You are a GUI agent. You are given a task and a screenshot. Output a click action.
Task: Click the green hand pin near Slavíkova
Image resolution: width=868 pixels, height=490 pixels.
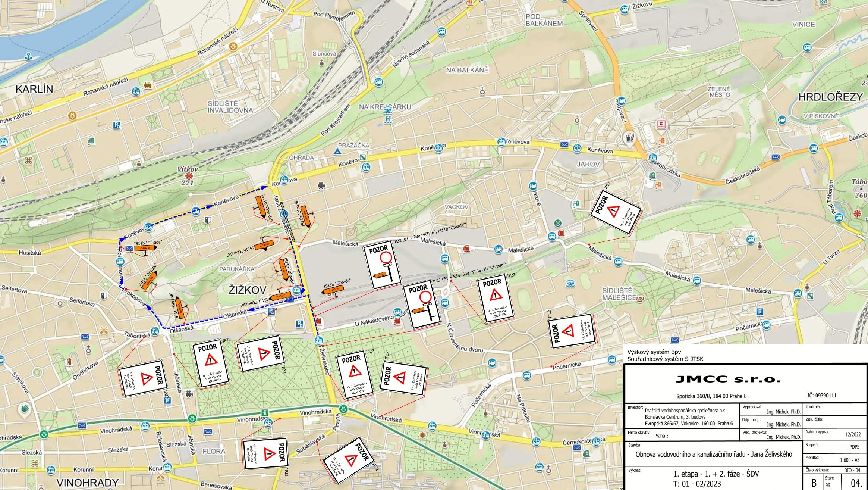coord(24,410)
